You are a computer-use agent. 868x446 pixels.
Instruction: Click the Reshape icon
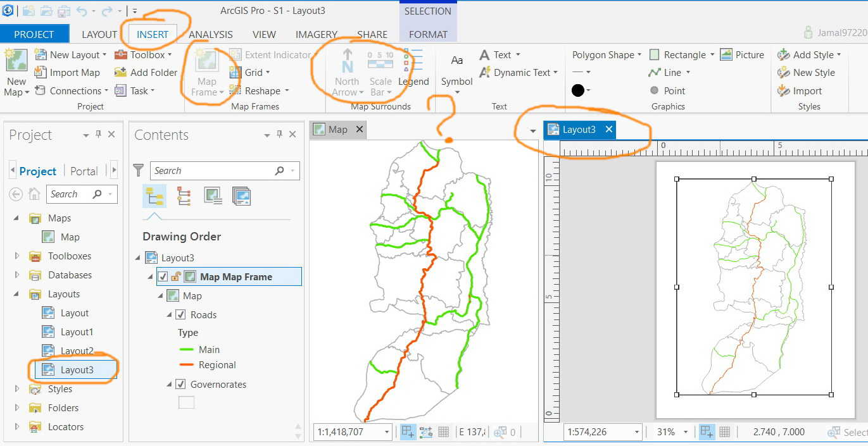point(236,90)
